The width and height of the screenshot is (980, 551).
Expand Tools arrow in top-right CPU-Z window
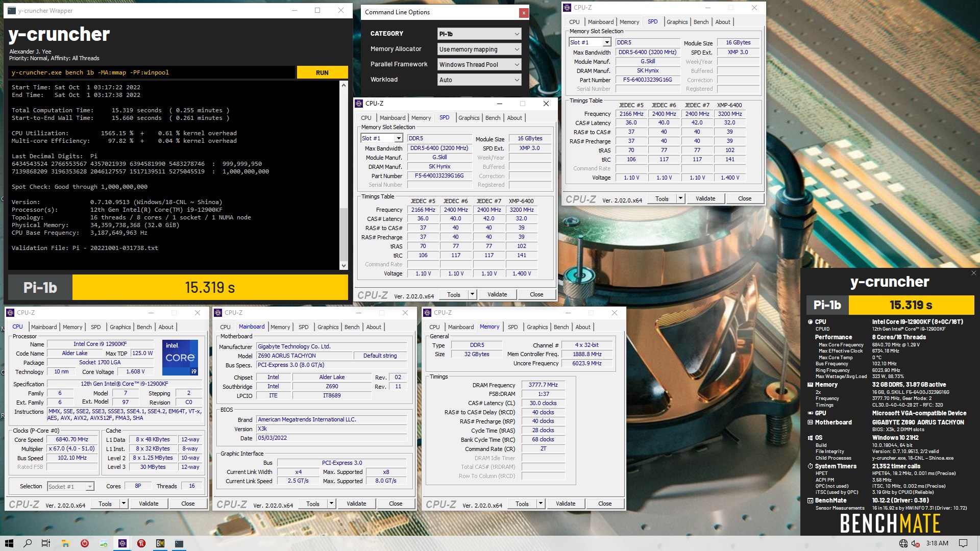tap(680, 198)
